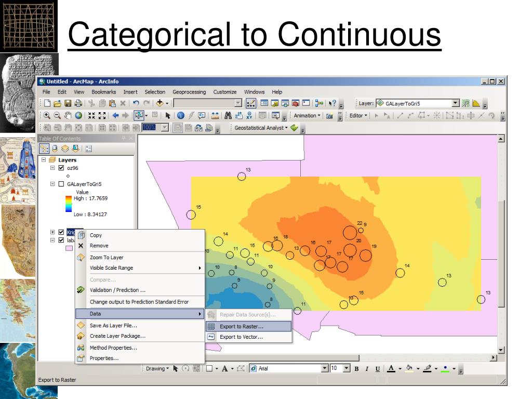This screenshot has height=399, width=532.
Task: Click the map's horizontal scrollbar right arrow
Action: click(494, 357)
